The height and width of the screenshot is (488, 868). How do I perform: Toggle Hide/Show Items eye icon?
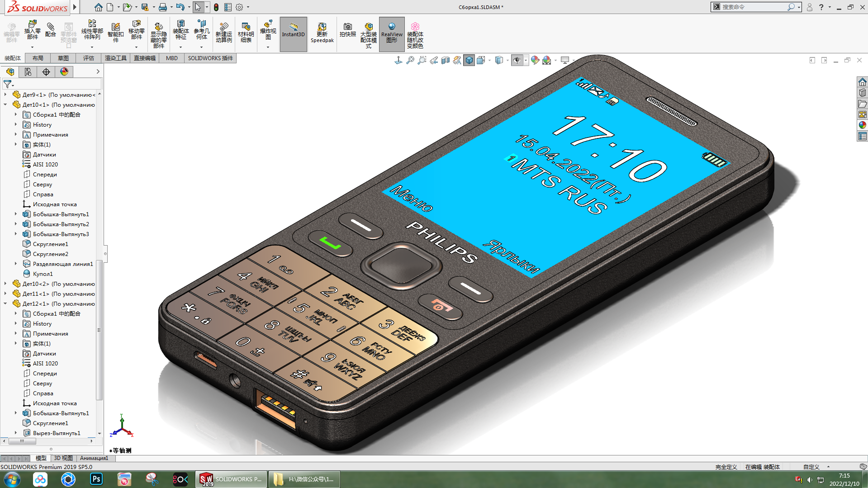(517, 60)
